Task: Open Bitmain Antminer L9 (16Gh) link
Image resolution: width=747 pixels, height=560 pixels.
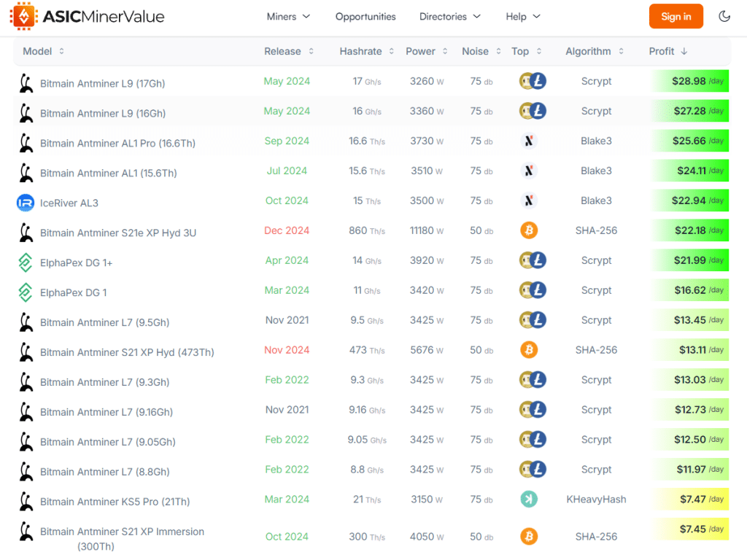Action: 103,113
